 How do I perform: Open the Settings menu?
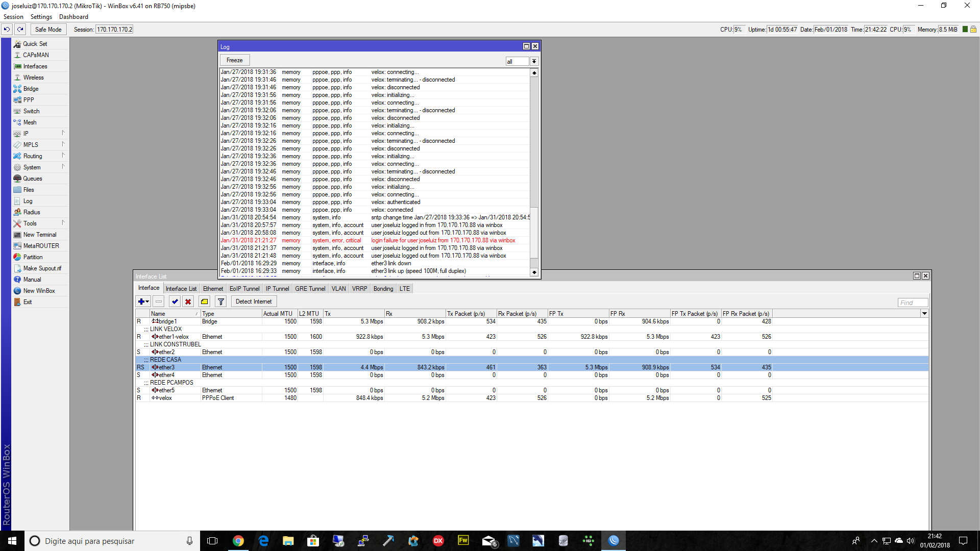[x=41, y=17]
